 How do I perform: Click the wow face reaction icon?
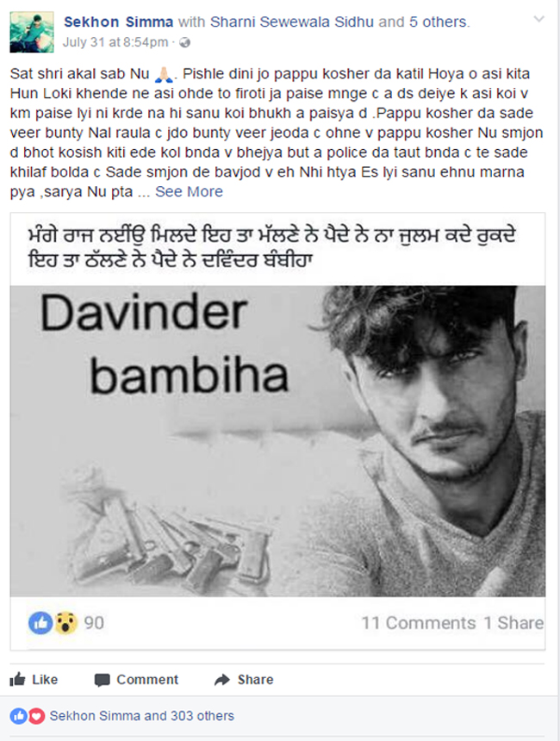(x=65, y=623)
